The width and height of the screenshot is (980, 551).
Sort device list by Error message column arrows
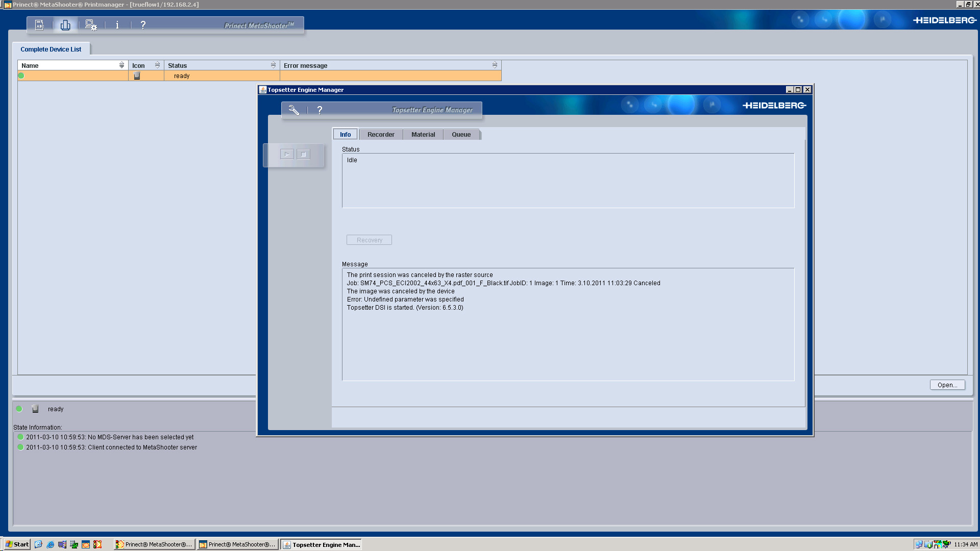pos(495,65)
